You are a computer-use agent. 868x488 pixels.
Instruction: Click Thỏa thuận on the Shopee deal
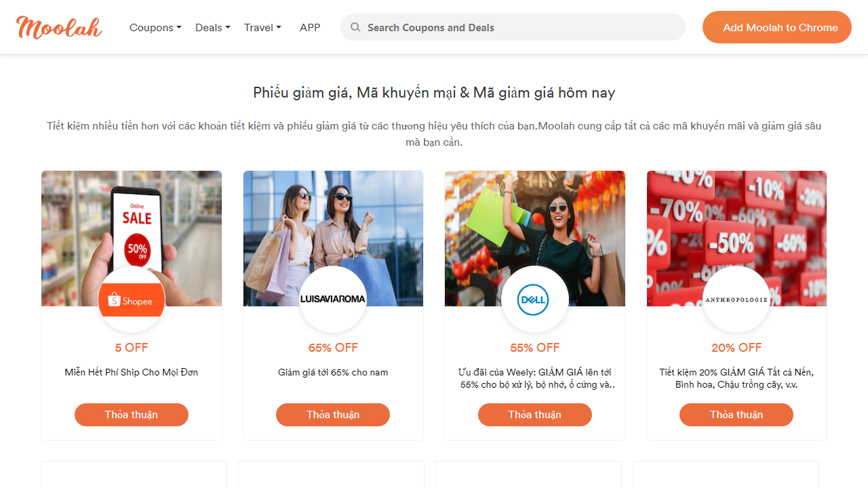coord(131,414)
